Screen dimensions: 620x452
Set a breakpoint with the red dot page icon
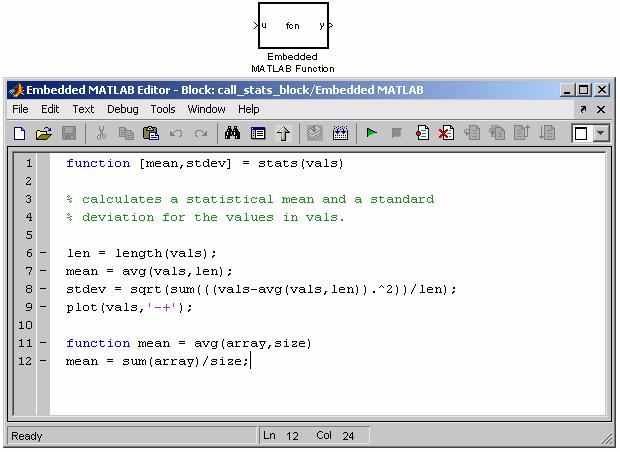tap(422, 133)
